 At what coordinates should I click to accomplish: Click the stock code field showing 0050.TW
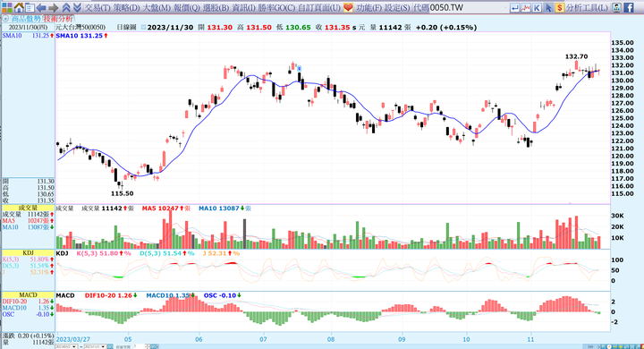tap(468, 7)
